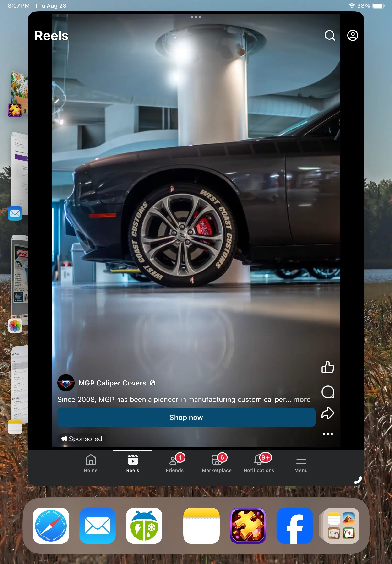The image size is (392, 564).
Task: Select the Reels tab
Action: pos(133,463)
